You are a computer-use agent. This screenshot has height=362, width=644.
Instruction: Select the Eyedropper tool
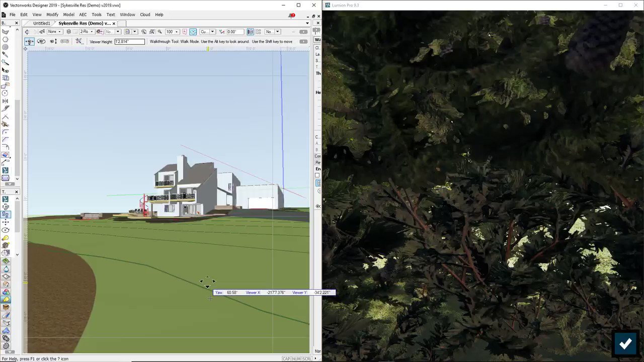coord(6,54)
